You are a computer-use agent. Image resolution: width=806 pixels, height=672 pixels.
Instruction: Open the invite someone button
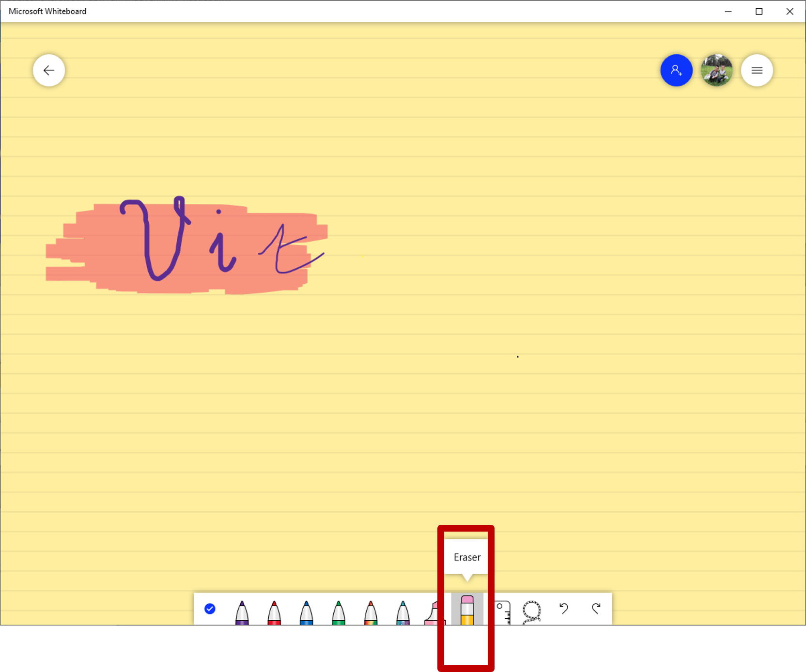[x=676, y=71]
